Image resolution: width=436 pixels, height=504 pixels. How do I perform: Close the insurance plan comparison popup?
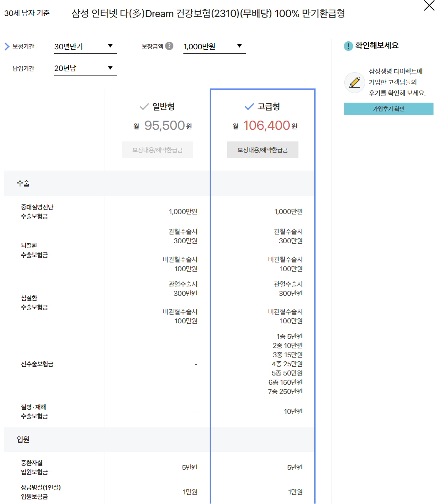[x=429, y=5]
